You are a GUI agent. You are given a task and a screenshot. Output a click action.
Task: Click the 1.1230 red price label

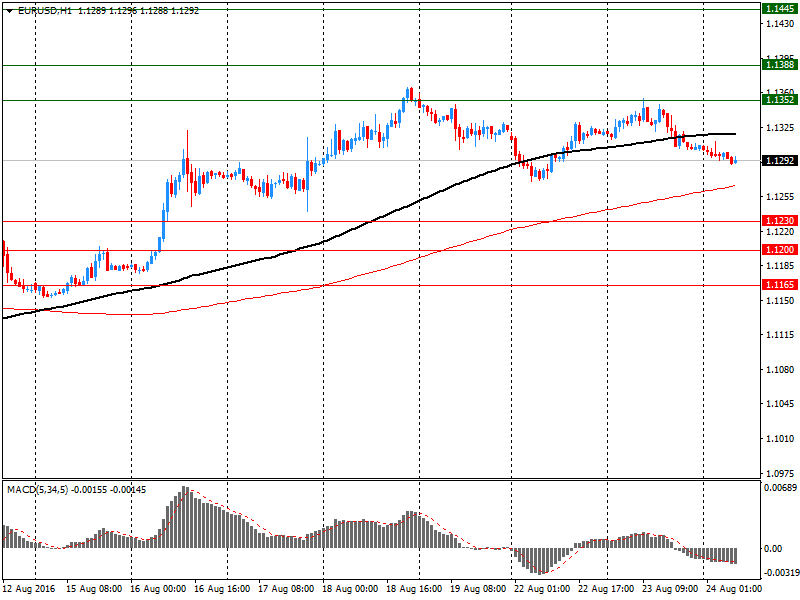pyautogui.click(x=780, y=220)
